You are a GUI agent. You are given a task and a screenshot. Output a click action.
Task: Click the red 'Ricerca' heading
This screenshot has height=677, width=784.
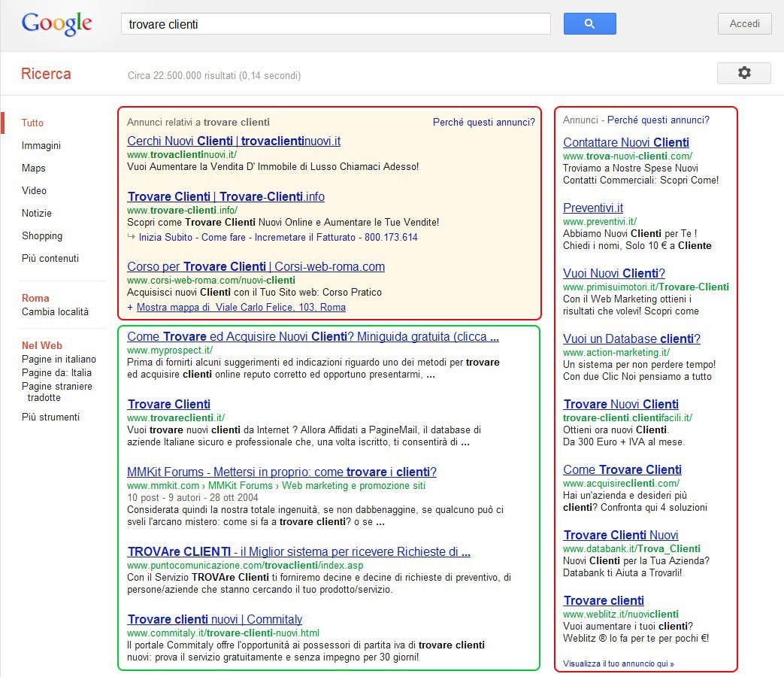[46, 74]
